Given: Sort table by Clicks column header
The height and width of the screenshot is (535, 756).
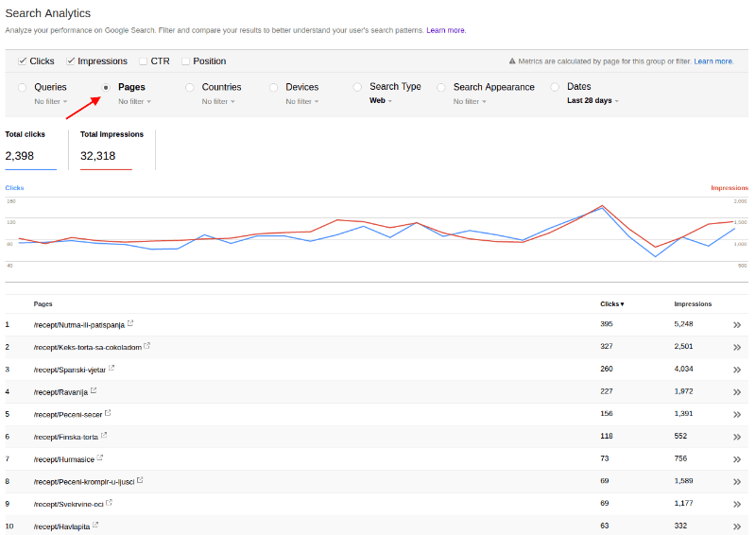Looking at the screenshot, I should [x=611, y=304].
